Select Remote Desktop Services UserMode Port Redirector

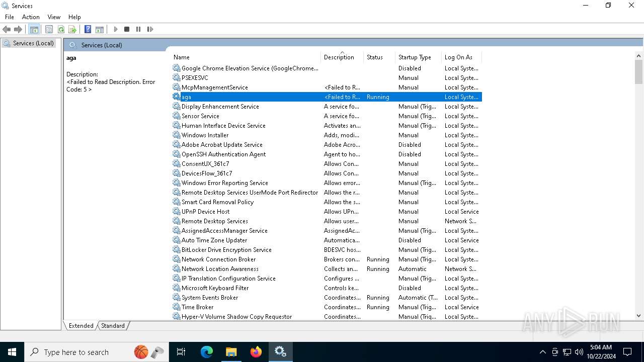327,193
